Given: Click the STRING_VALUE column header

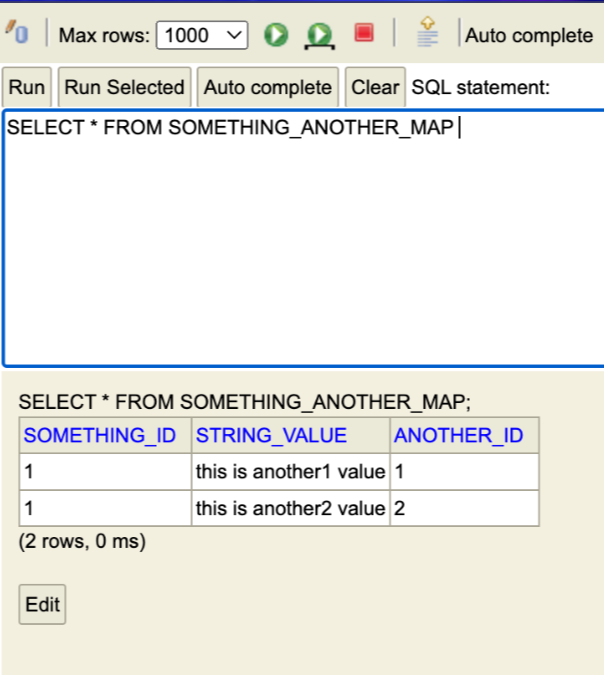Looking at the screenshot, I should tap(291, 435).
